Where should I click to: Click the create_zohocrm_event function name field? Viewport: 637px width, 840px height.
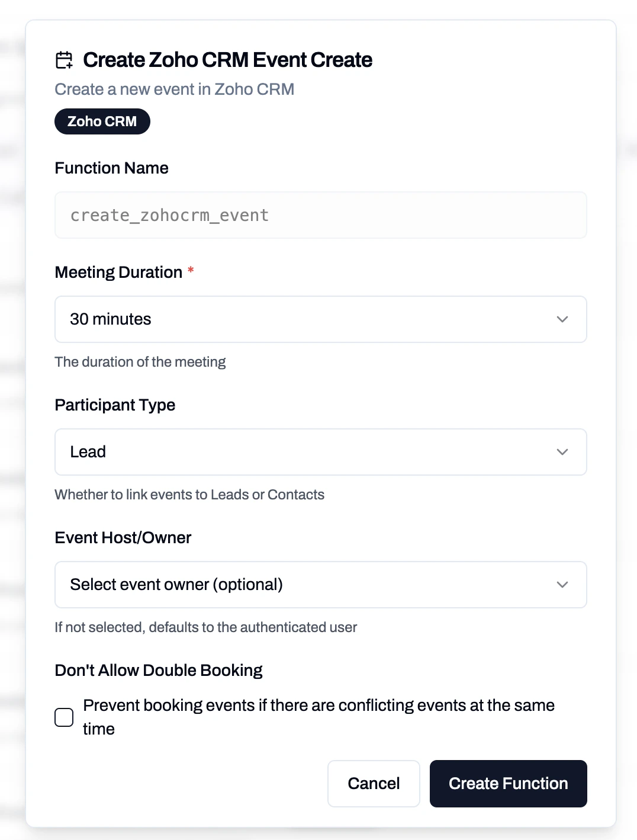pyautogui.click(x=320, y=214)
